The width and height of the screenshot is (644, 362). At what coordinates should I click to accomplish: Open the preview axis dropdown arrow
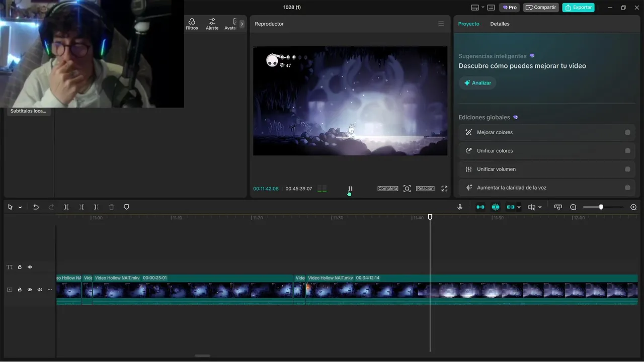pyautogui.click(x=540, y=207)
